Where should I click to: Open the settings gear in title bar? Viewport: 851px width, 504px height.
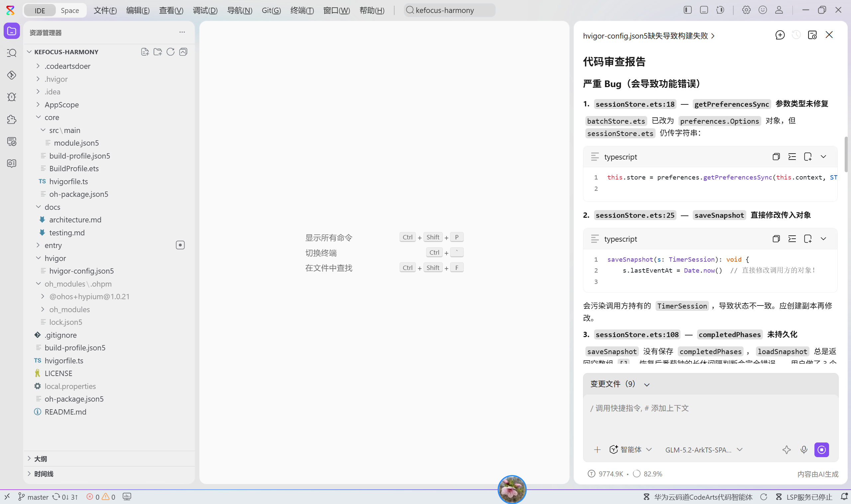coord(746,10)
